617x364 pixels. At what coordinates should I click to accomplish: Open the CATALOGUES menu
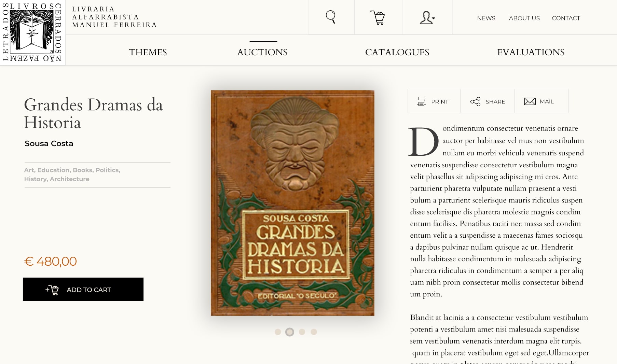pos(397,52)
